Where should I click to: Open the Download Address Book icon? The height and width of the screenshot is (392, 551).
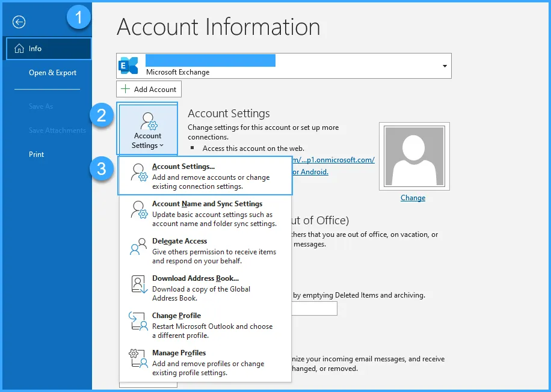[138, 285]
